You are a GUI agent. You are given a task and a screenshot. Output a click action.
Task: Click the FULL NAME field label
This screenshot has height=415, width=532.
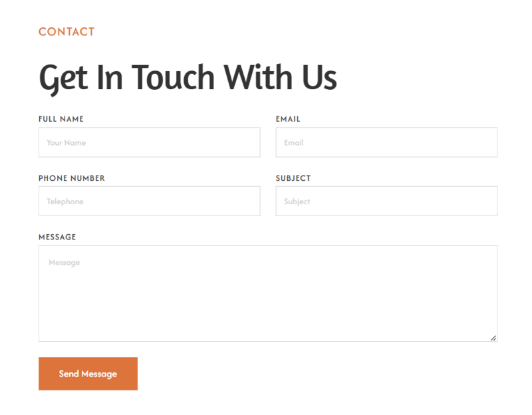coord(61,119)
